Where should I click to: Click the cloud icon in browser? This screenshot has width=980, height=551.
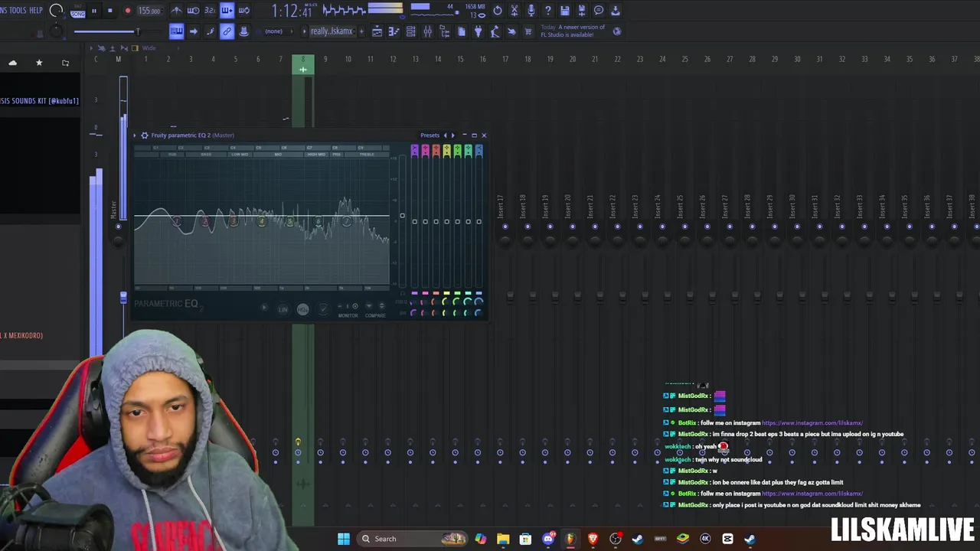click(13, 63)
